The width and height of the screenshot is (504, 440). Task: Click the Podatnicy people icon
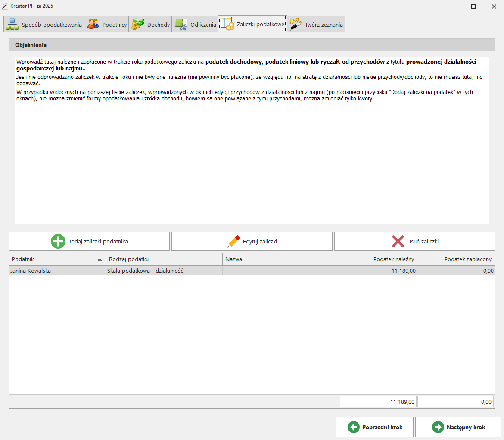[93, 25]
